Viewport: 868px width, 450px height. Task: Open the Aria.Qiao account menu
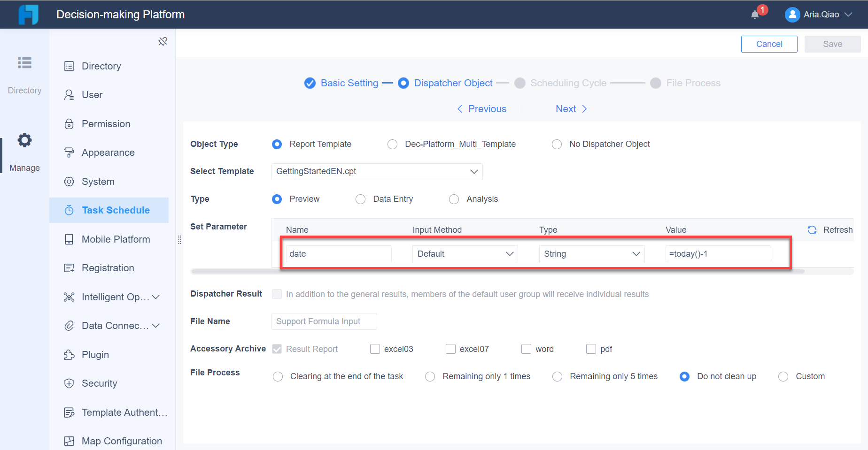pos(819,14)
